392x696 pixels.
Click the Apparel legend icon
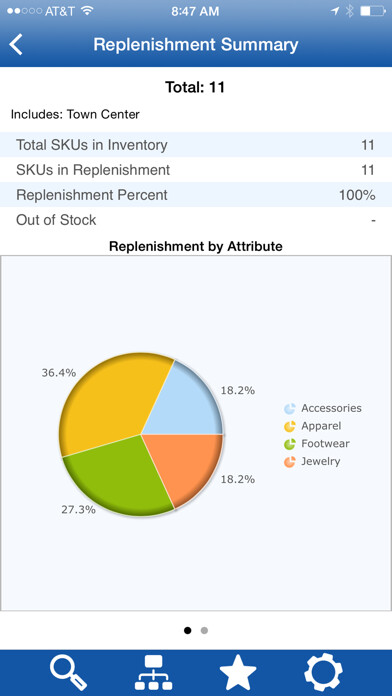[290, 426]
